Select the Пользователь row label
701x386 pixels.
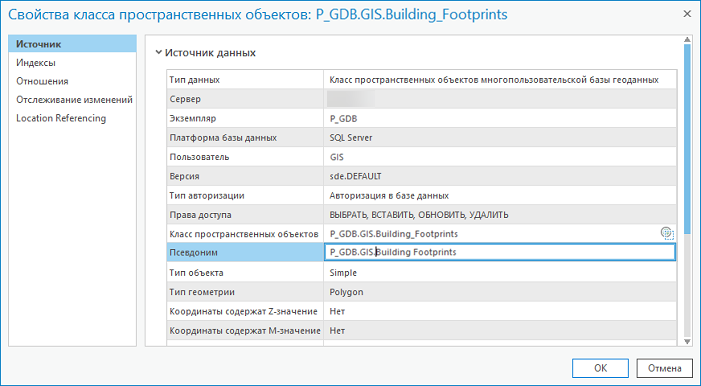click(x=199, y=157)
